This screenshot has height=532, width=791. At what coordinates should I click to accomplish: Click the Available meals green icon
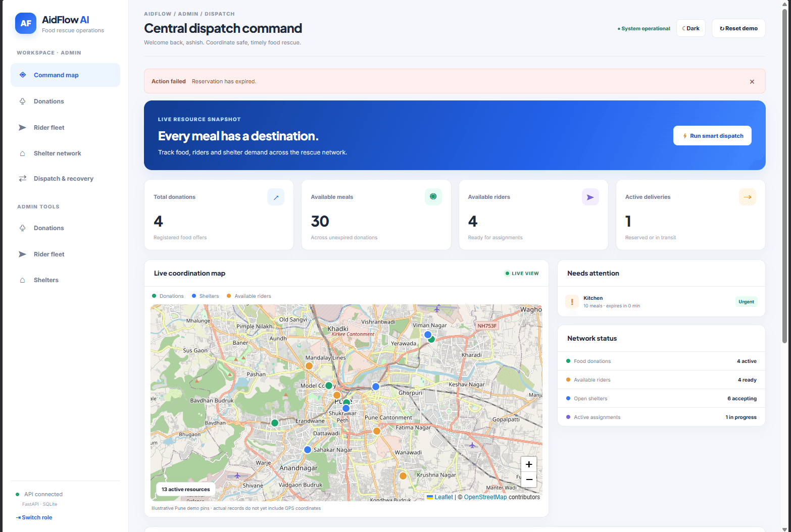pos(433,197)
